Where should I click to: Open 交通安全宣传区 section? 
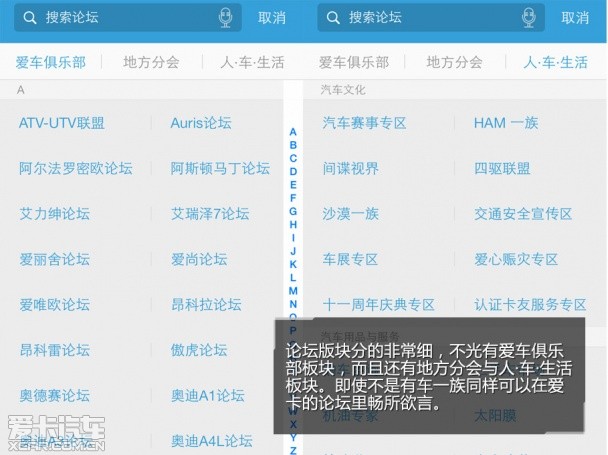click(x=523, y=214)
